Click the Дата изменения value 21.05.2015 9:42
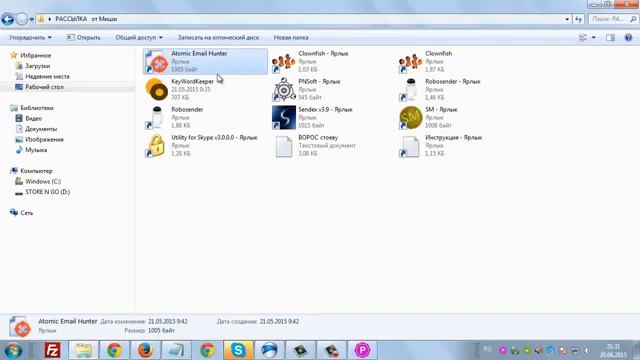Image resolution: width=640 pixels, height=360 pixels. [x=168, y=322]
